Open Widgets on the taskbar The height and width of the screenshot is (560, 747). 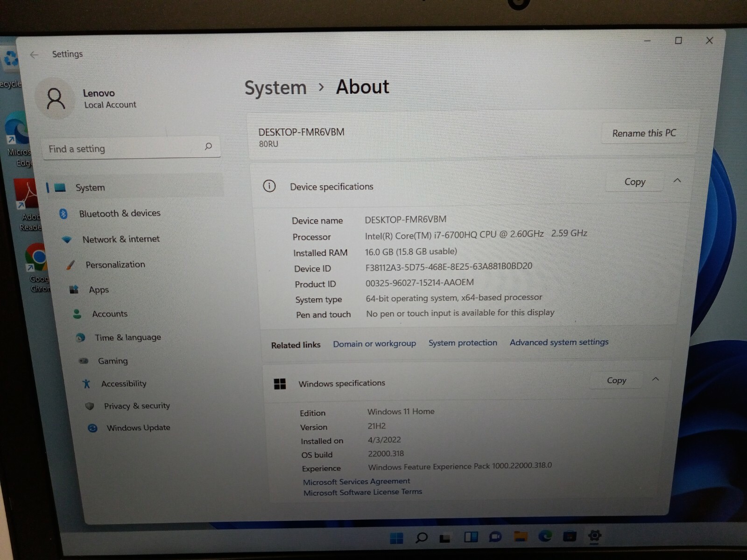point(471,537)
